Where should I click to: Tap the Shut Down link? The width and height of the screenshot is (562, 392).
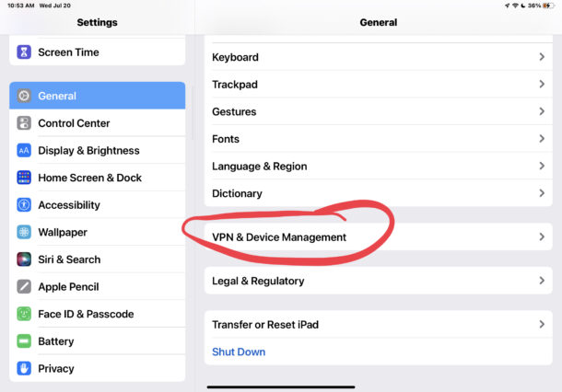[239, 352]
